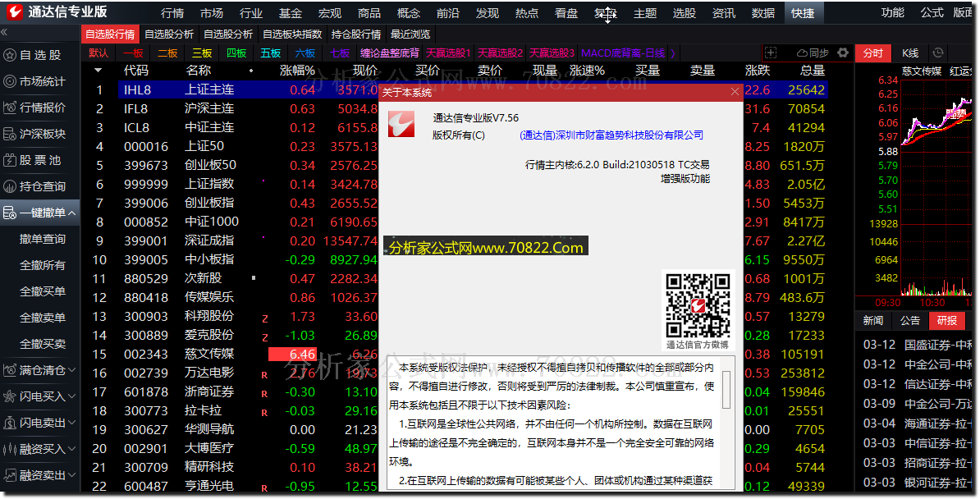This screenshot has height=499, width=980.
Task: Select 全撤买单 in sidebar
Action: pos(43,291)
